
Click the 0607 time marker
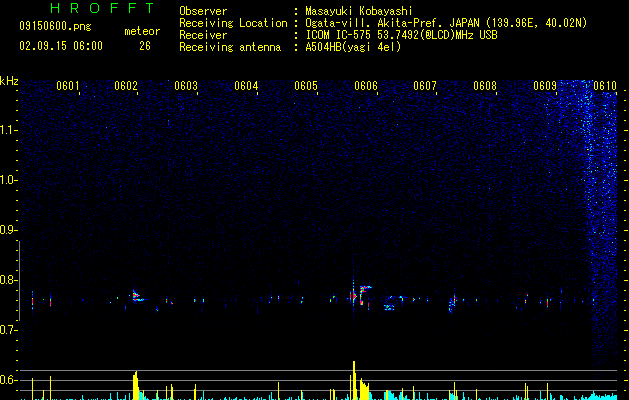pos(425,86)
